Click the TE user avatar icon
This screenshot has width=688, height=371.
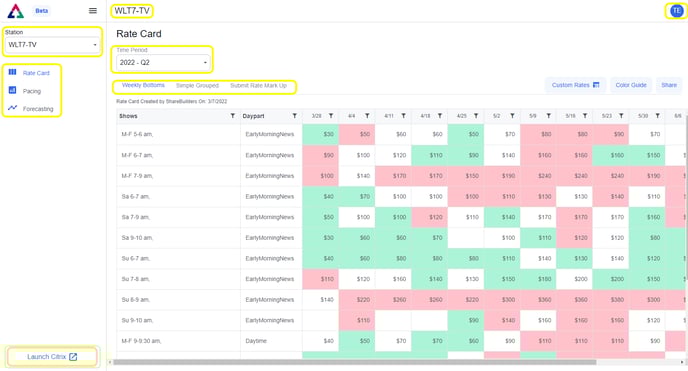tap(676, 11)
